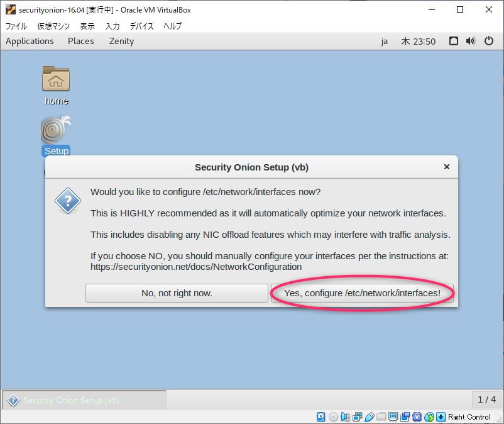Launch the Security Onion Setup desktop icon
Image resolution: width=504 pixels, height=424 pixels.
[x=56, y=130]
